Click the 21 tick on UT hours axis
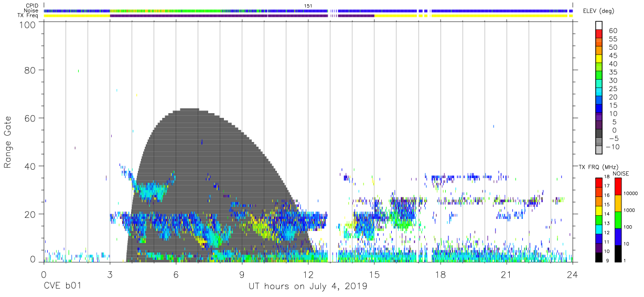Viewport: 644px width, 297px height. tap(507, 274)
